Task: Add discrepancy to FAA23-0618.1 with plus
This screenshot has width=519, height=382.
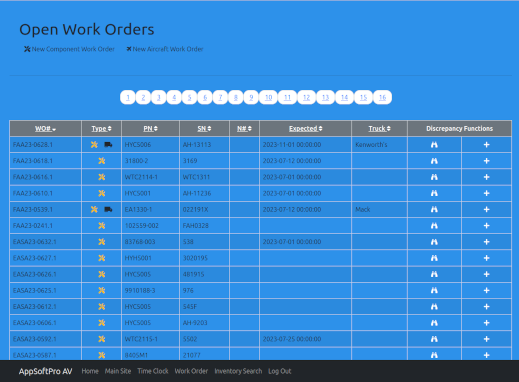Action: coord(486,161)
